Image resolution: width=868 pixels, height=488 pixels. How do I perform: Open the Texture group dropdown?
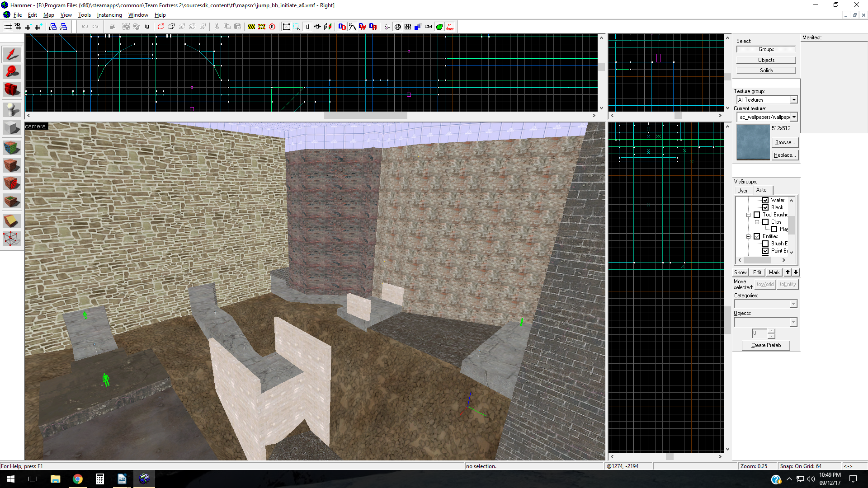click(794, 100)
